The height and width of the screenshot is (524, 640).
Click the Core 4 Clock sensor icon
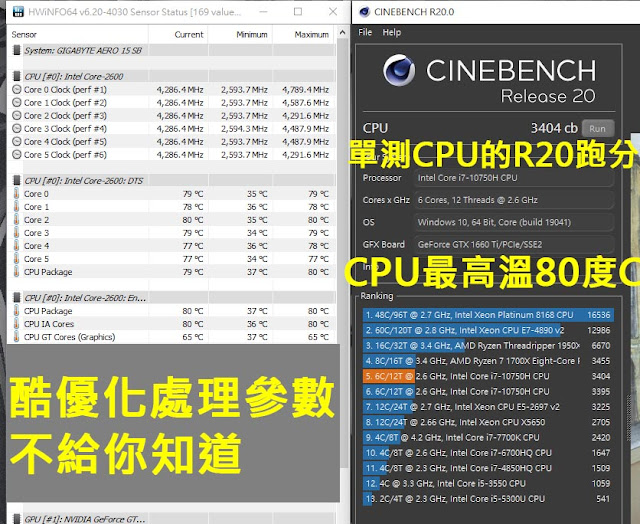tap(17, 142)
